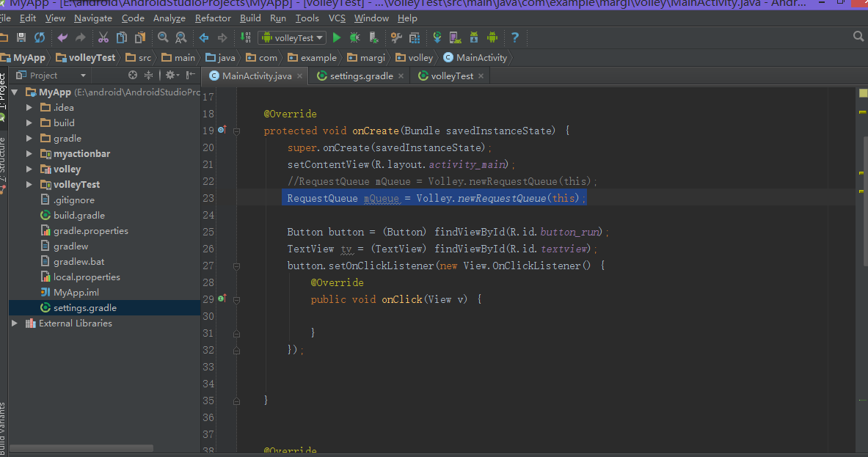Click the Help question mark icon
868x457 pixels.
point(515,37)
